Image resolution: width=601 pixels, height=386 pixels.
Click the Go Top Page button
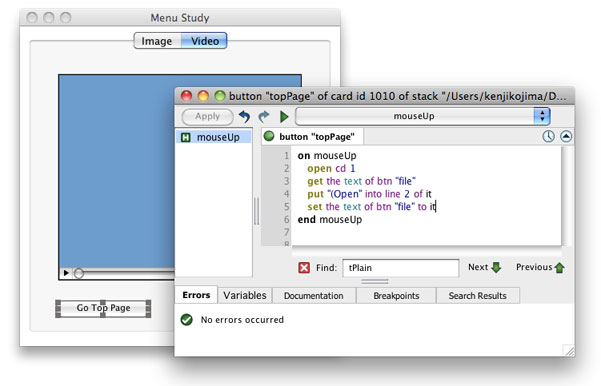pyautogui.click(x=103, y=308)
